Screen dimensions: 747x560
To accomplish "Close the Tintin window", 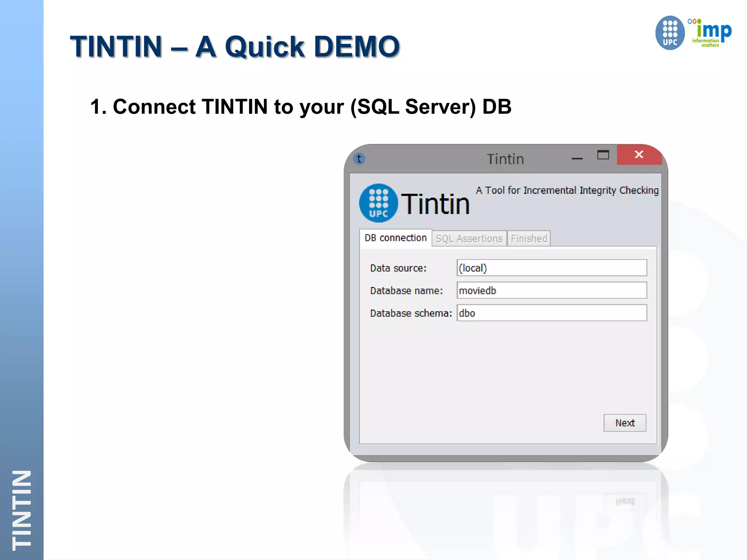I will [x=639, y=155].
